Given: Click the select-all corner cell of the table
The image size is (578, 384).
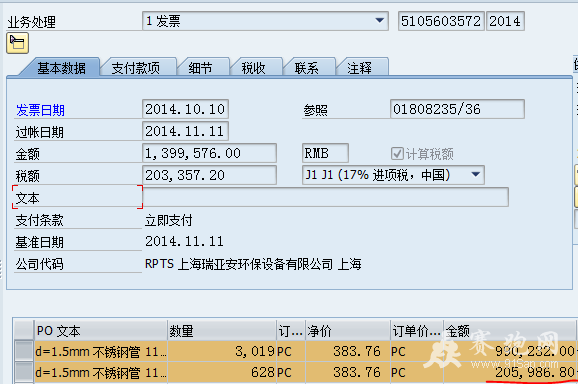Looking at the screenshot, I should [24, 330].
